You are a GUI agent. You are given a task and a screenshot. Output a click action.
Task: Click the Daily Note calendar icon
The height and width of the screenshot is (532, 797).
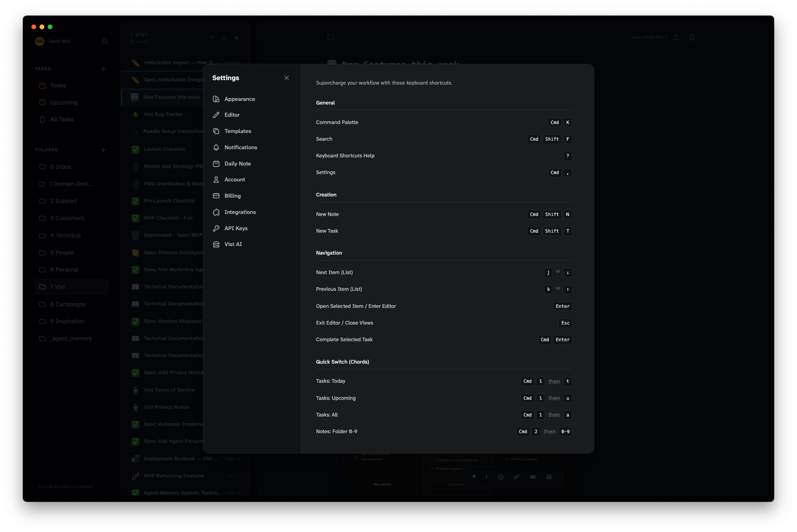pos(216,164)
